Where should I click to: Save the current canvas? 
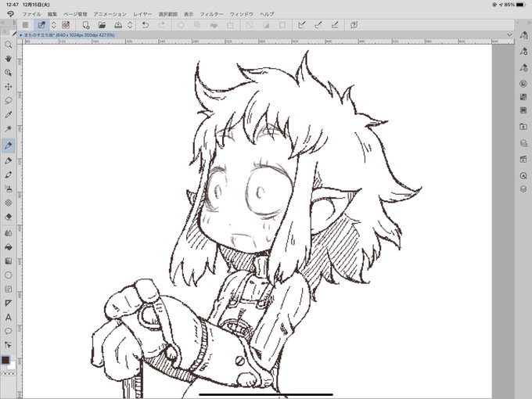click(117, 25)
